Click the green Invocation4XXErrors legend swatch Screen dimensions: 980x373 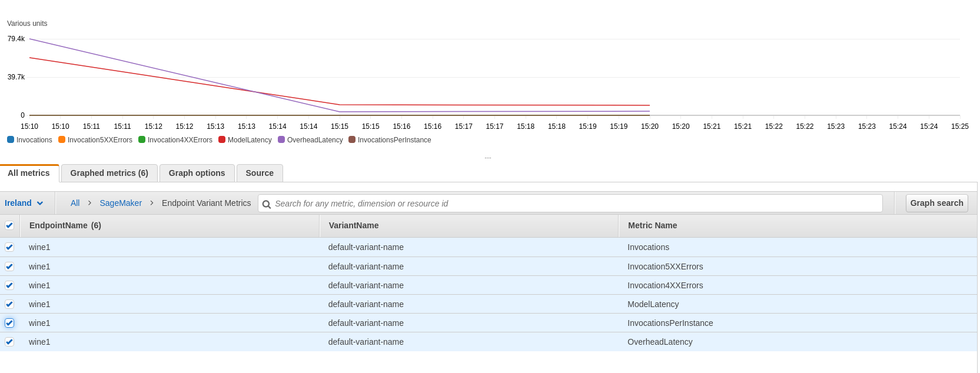[x=142, y=139]
